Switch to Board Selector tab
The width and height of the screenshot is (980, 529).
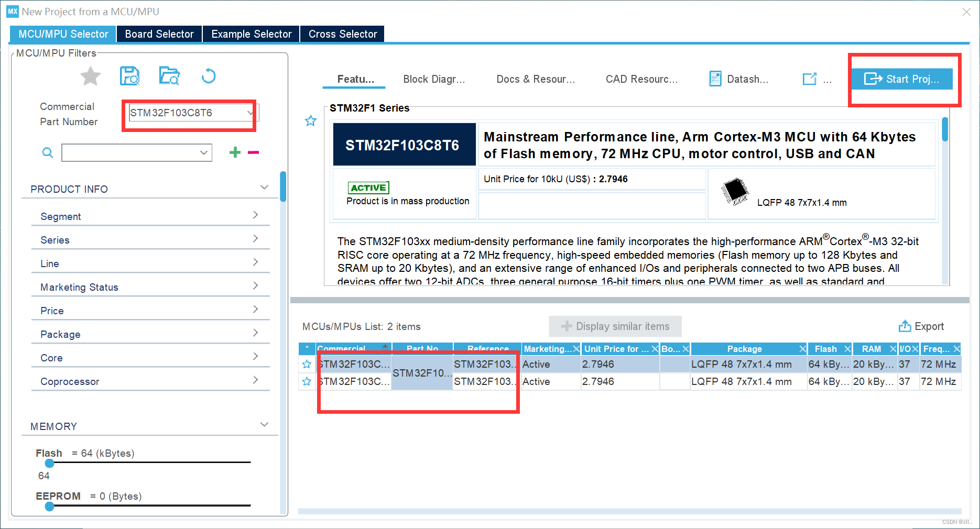(159, 34)
